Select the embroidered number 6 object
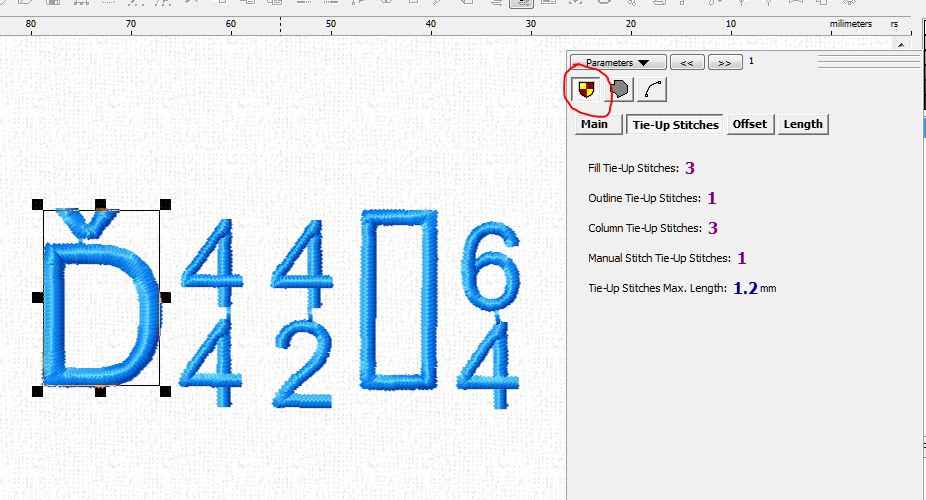Viewport: 926px width, 500px height. pos(489,270)
